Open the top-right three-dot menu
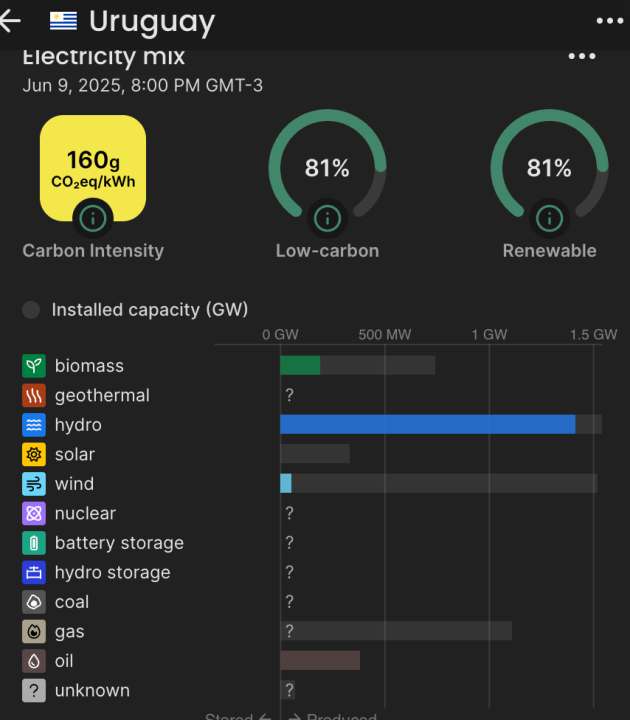Image resolution: width=630 pixels, height=720 pixels. click(608, 21)
